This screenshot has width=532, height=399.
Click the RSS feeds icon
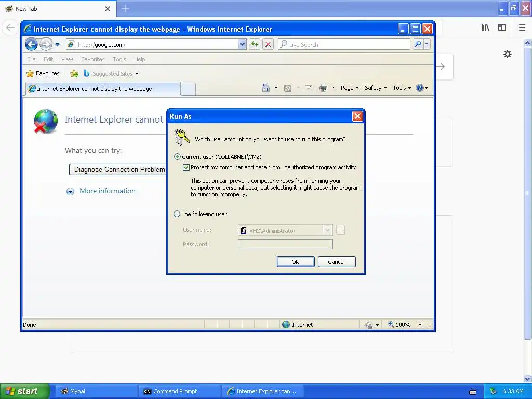[x=288, y=88]
